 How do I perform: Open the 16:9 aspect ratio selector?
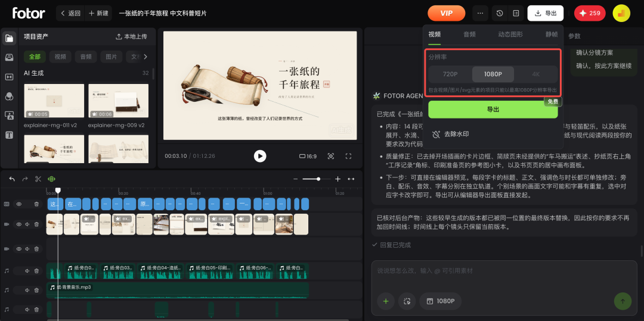[x=308, y=156]
